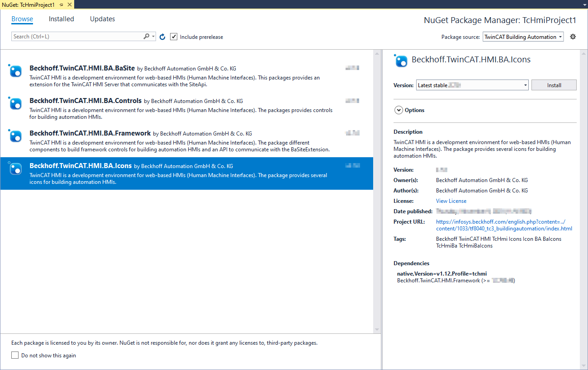Click the Dependencies heading

[412, 263]
